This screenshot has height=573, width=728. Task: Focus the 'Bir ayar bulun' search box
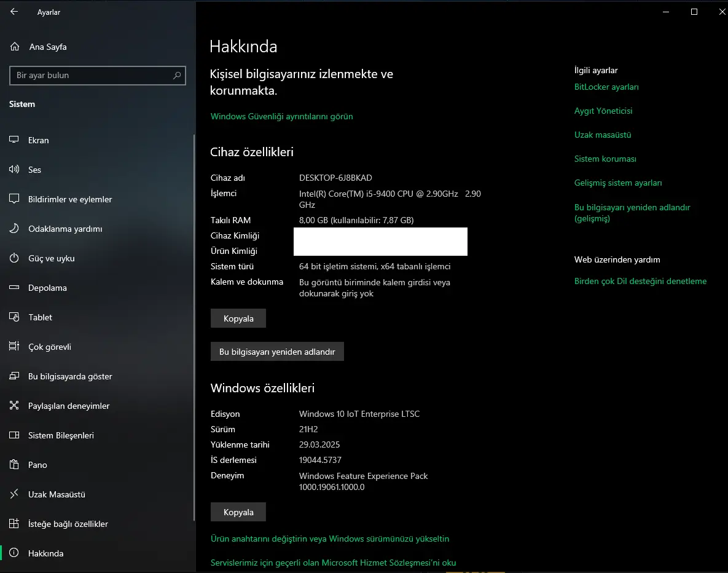(98, 75)
